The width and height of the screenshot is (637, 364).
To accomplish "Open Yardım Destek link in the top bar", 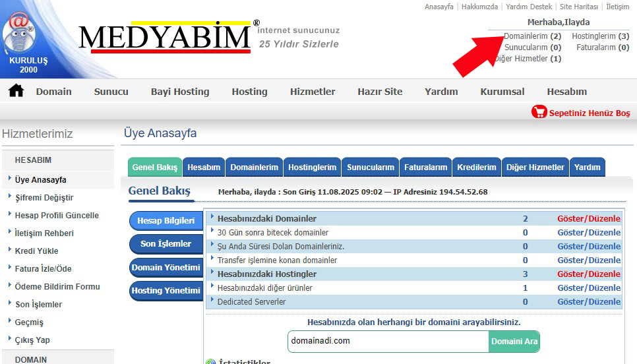I will point(529,7).
